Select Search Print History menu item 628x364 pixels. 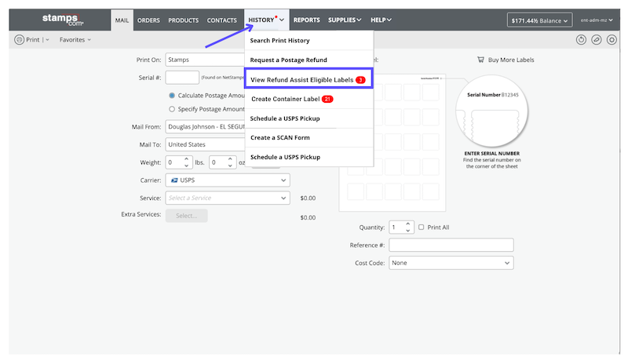(309, 41)
